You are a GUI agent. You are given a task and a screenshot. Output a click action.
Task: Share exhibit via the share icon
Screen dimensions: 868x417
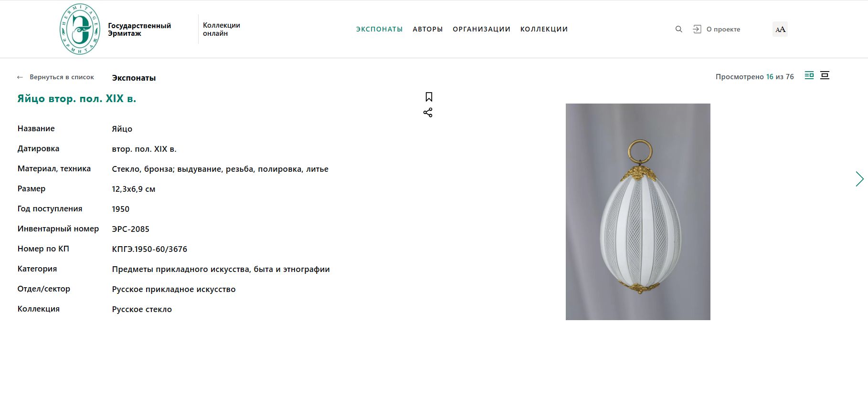[428, 113]
